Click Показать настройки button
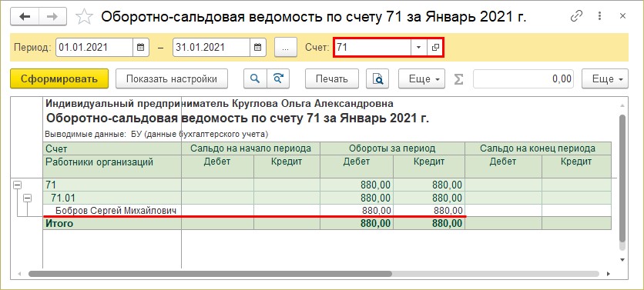This screenshot has width=644, height=290. tap(172, 78)
